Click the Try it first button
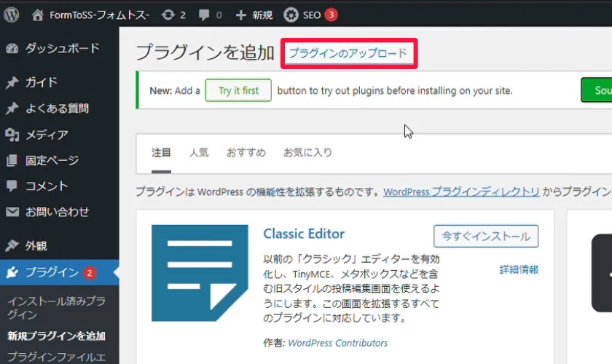This screenshot has height=364, width=612. click(x=238, y=91)
